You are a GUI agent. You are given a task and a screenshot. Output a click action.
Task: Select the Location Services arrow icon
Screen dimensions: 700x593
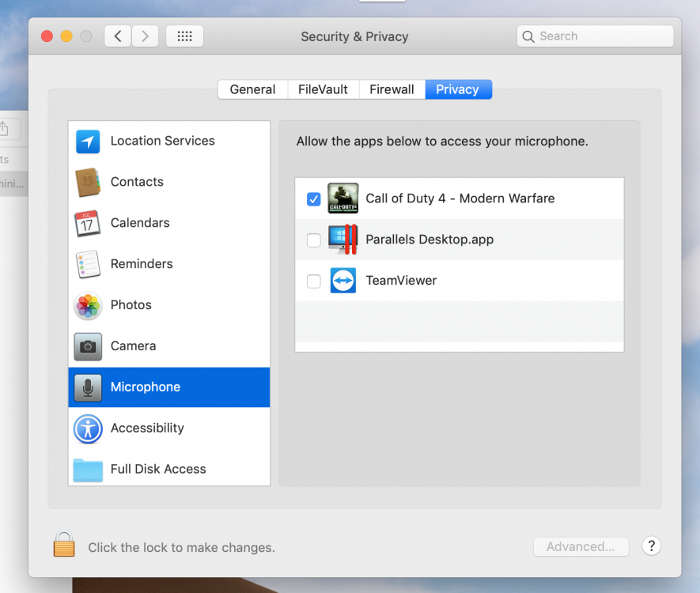pyautogui.click(x=88, y=142)
